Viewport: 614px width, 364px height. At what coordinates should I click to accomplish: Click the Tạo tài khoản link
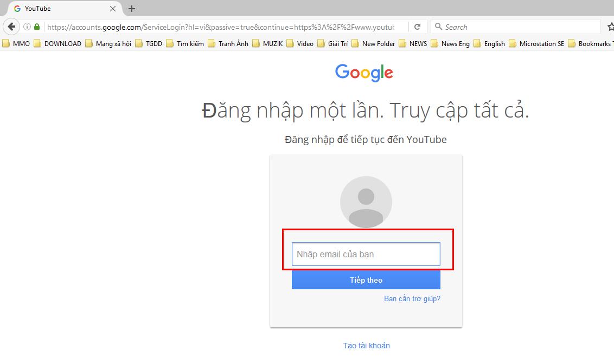(367, 346)
